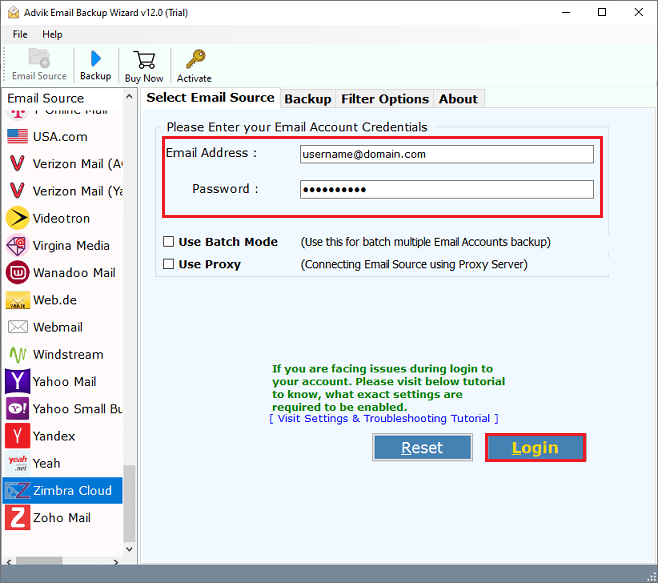Image resolution: width=658 pixels, height=583 pixels.
Task: Select the USA.com flag icon
Action: click(17, 136)
